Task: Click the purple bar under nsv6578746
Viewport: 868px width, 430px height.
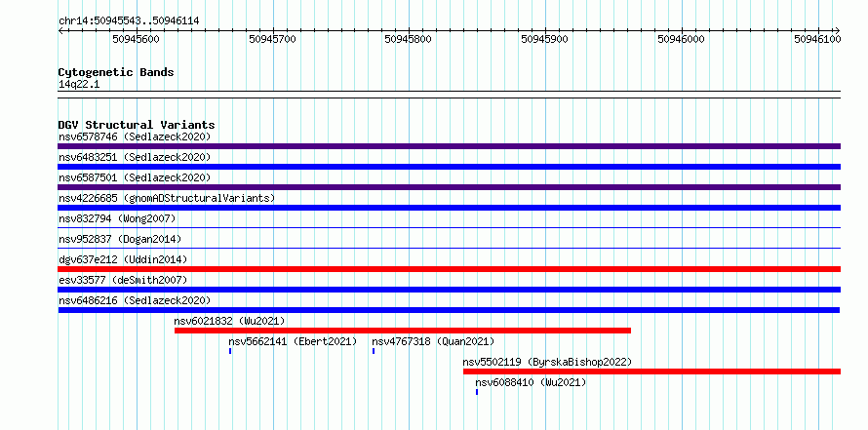Action: point(449,146)
